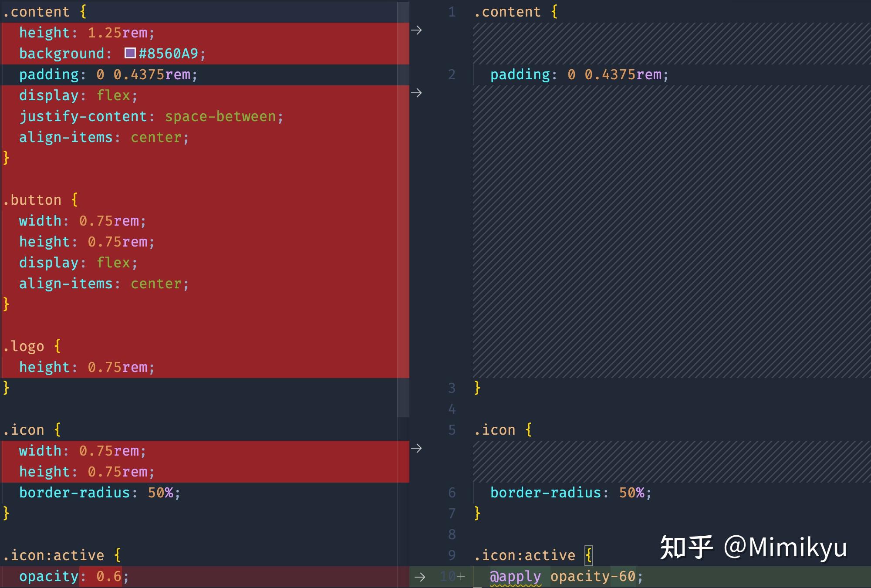Click the diff arrow beside deleted height rule
Image resolution: width=871 pixels, height=588 pixels.
pos(417,30)
